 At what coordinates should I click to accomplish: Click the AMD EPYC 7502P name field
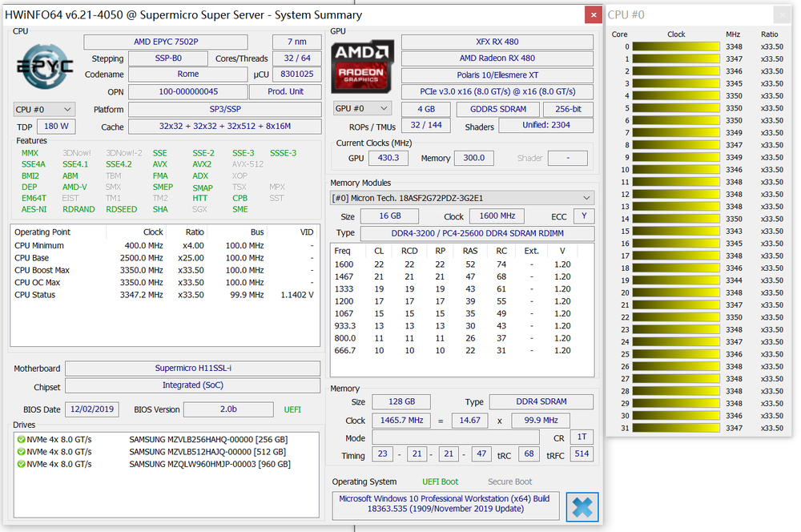[166, 42]
